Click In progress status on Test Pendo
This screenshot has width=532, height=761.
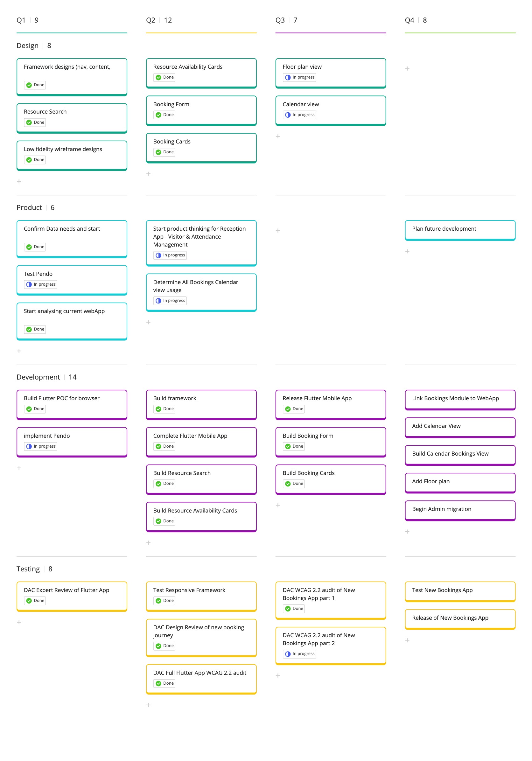[x=41, y=284]
